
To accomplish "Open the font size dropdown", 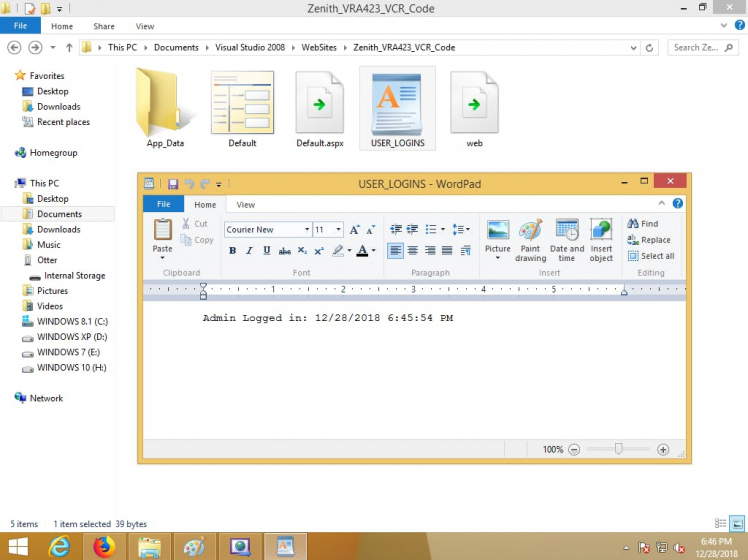I will tap(339, 230).
